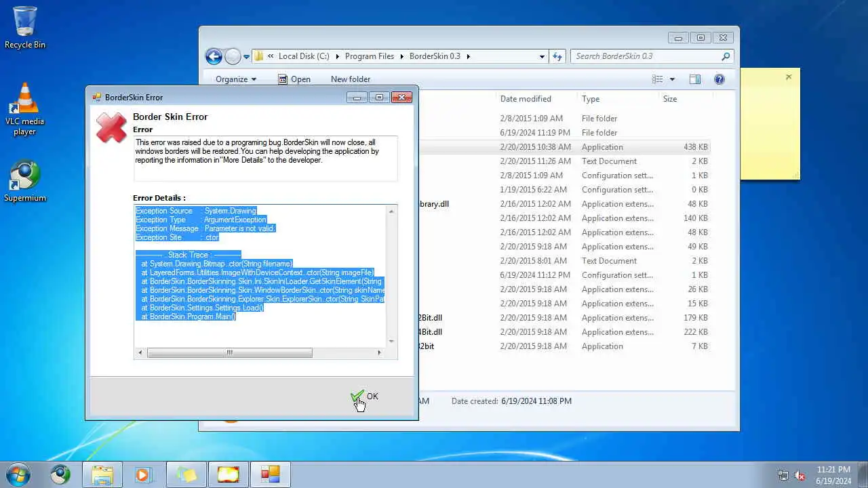The width and height of the screenshot is (868, 488).
Task: Click the Sticky Notes taskbar icon
Action: [186, 474]
